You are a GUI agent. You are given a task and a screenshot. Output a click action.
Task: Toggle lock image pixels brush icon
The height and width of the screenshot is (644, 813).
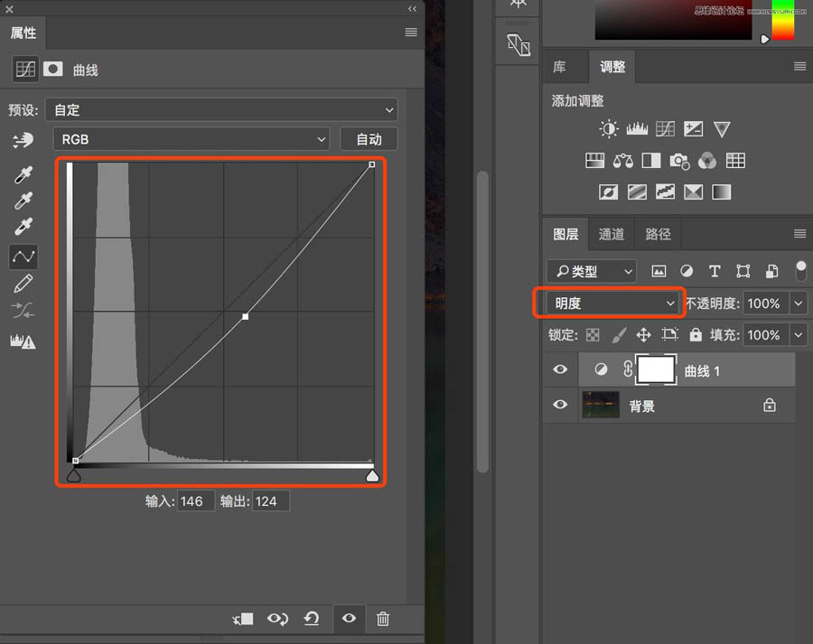point(619,335)
